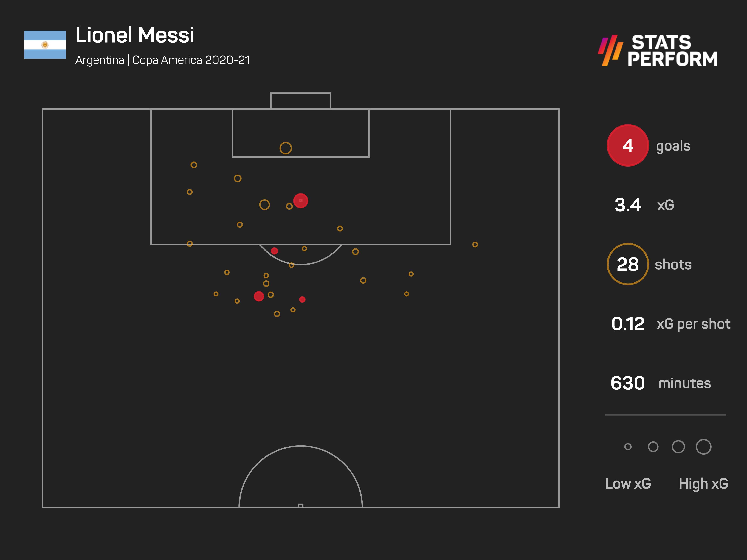747x560 pixels.
Task: Click the largest red goal marker in penalty area
Action: 300,201
